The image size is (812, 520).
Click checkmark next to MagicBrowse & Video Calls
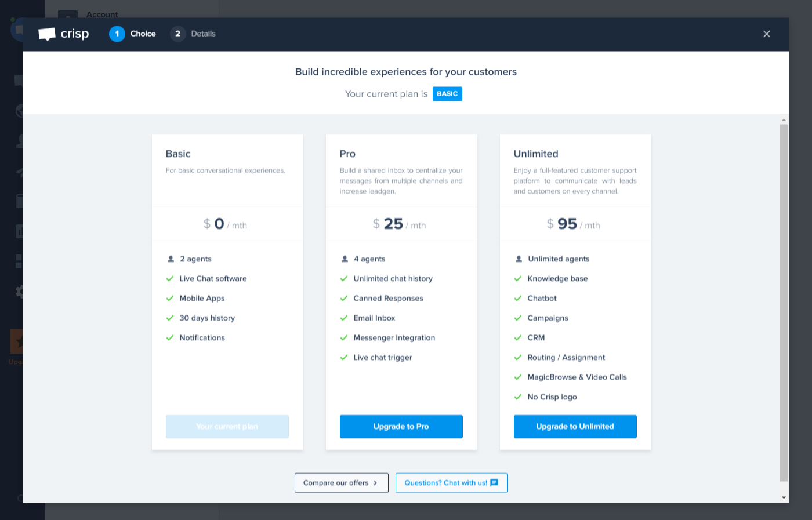518,377
